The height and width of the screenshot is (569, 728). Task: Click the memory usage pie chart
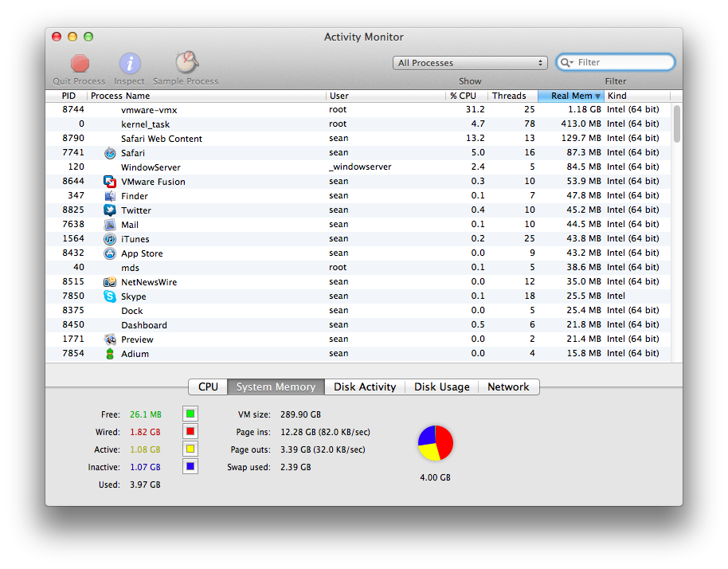436,443
